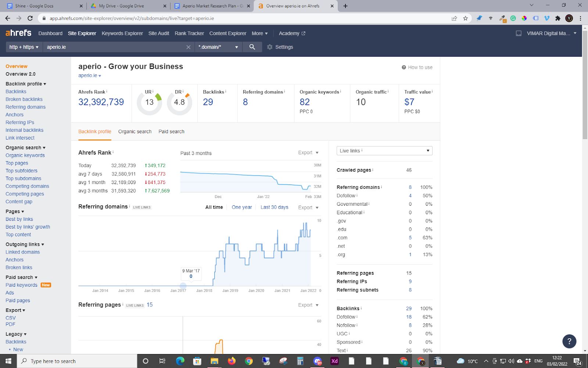Viewport: 588px width, 368px height.
Task: Open the Live links dropdown
Action: [384, 151]
